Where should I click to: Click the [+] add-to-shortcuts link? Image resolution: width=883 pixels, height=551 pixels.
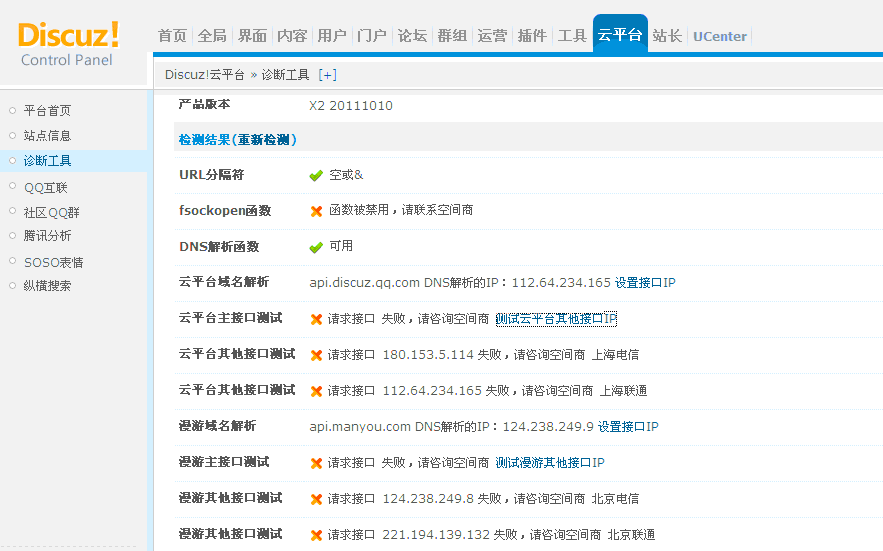click(x=327, y=75)
